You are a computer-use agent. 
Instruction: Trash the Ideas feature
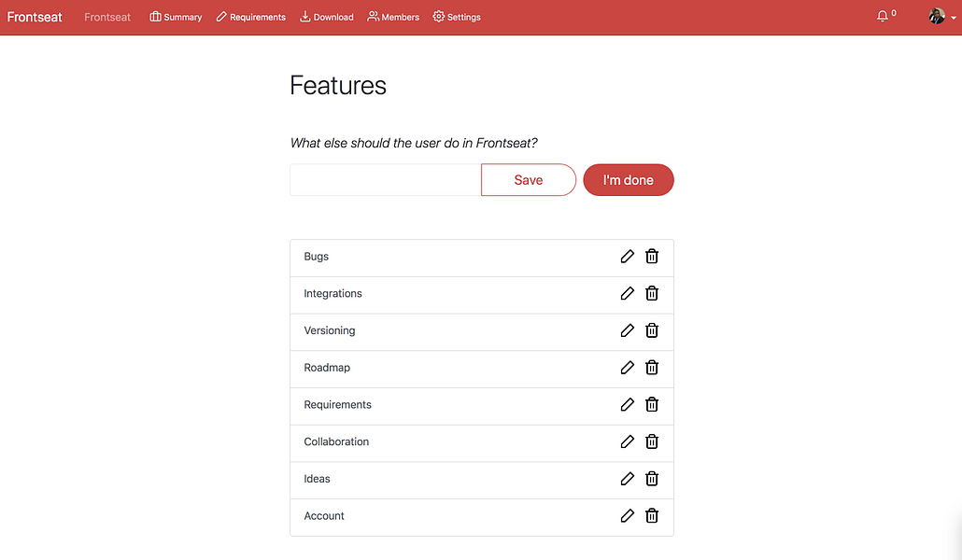pyautogui.click(x=652, y=479)
